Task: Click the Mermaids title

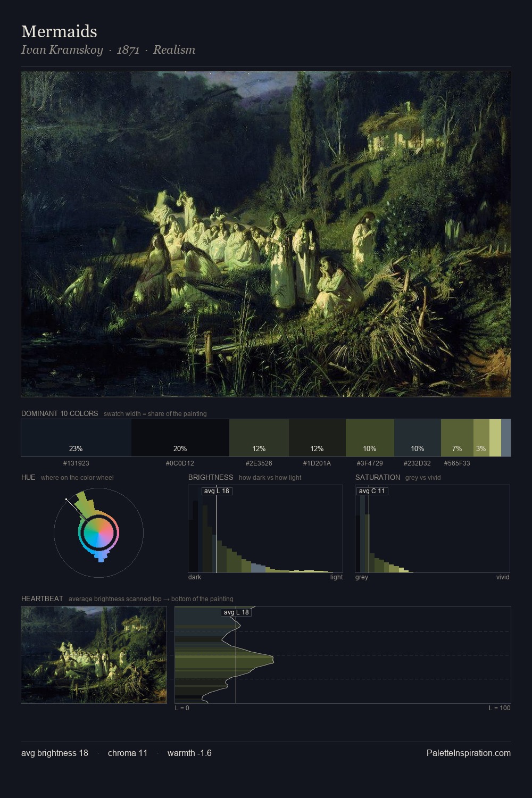Action: pos(59,31)
